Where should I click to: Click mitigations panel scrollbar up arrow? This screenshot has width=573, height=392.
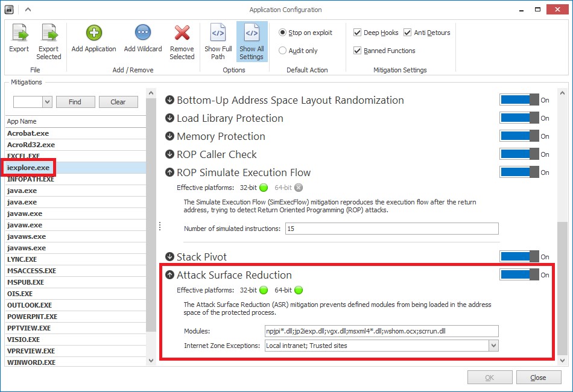(x=562, y=93)
